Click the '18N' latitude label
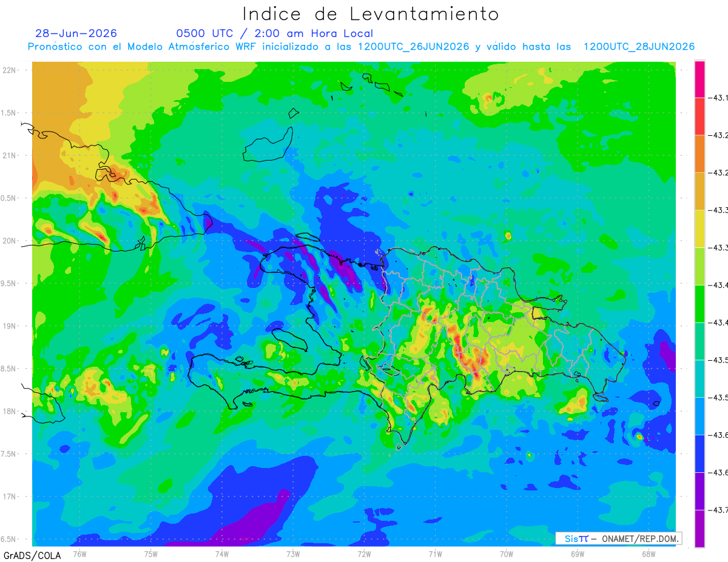Image resolution: width=728 pixels, height=562 pixels. (10, 412)
